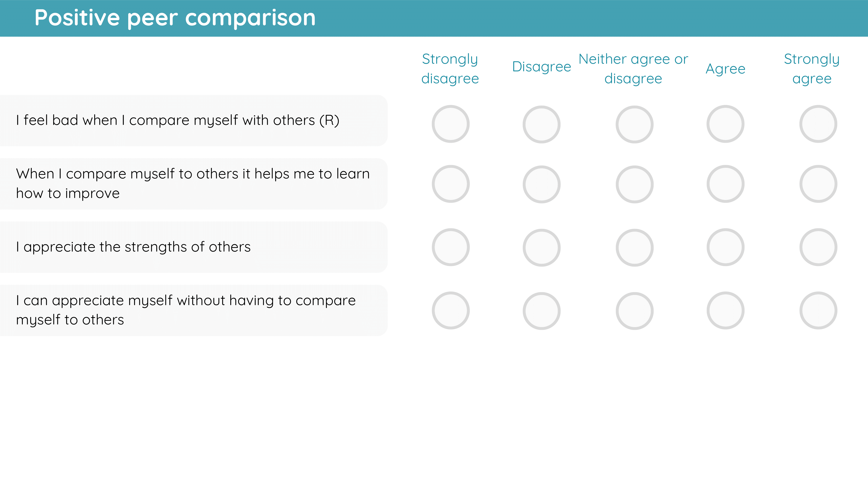Viewport: 868px width, 488px height.
Task: Mark Strongly disagree for 'helps me to learn' statement
Action: (450, 184)
